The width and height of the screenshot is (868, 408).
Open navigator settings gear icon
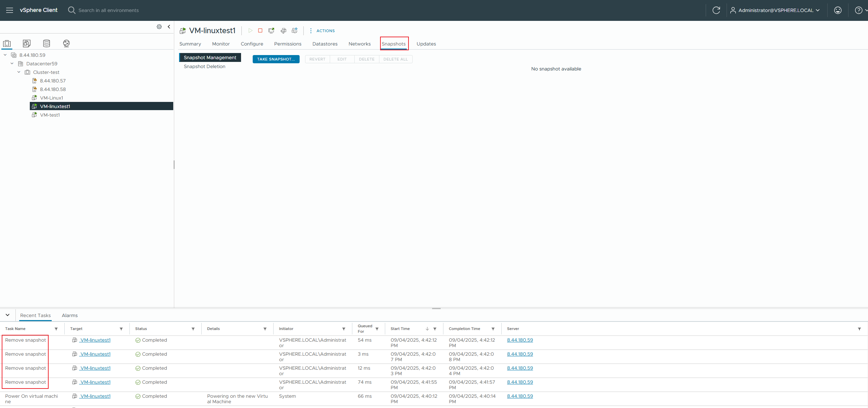(159, 27)
